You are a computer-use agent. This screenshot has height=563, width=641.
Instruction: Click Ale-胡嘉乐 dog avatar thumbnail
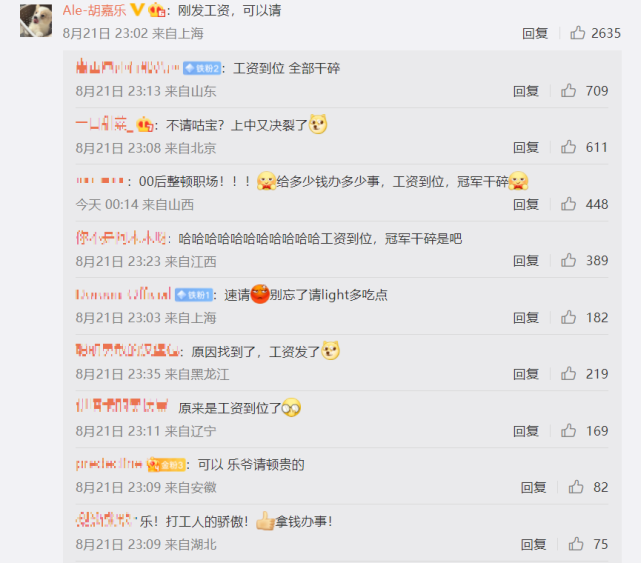[x=36, y=20]
